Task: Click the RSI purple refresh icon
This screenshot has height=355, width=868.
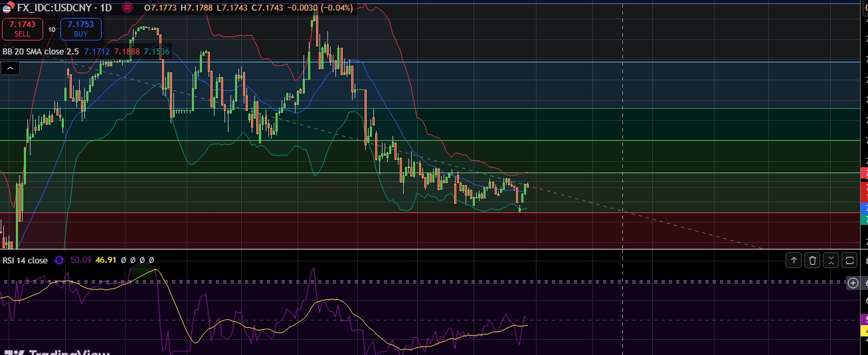Action: point(59,260)
